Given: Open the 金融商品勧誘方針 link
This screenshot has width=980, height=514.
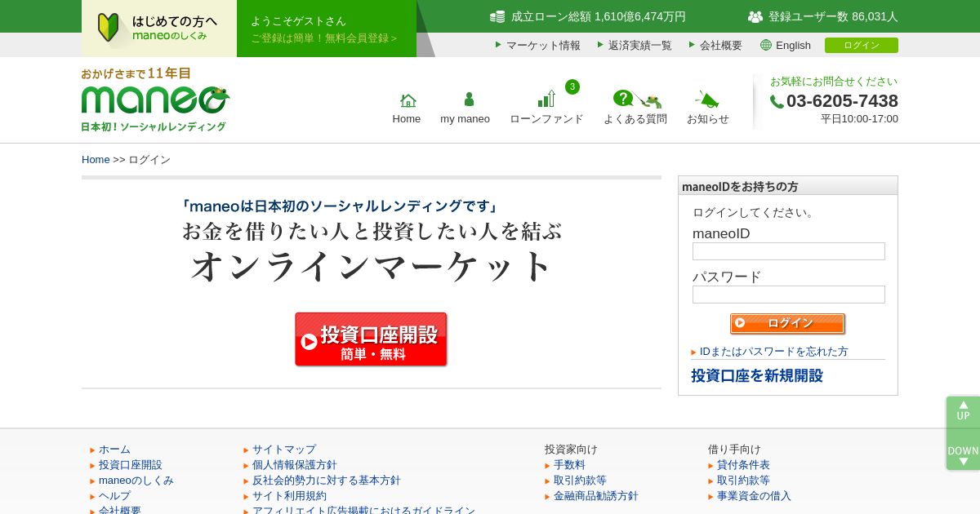Looking at the screenshot, I should point(596,495).
